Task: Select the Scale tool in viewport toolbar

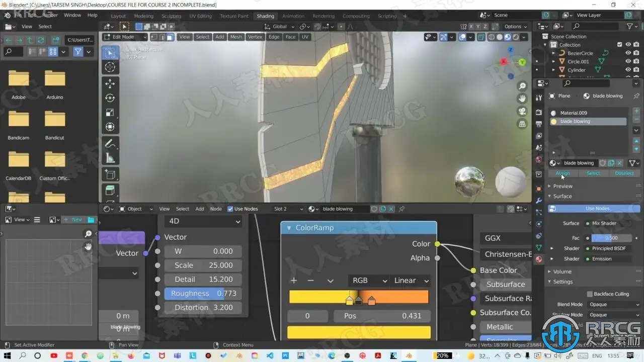Action: pyautogui.click(x=110, y=113)
